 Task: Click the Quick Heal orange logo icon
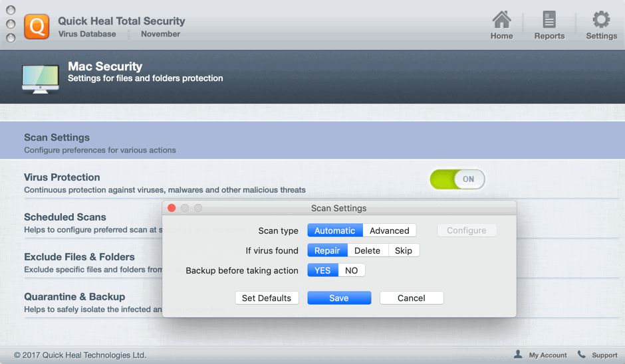[x=37, y=27]
